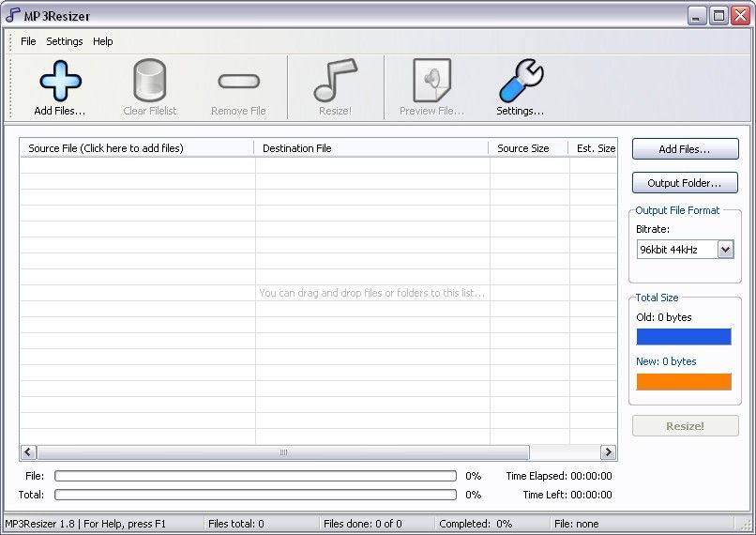This screenshot has height=535, width=756.
Task: Click the 'New: 0 bytes' label
Action: [666, 361]
